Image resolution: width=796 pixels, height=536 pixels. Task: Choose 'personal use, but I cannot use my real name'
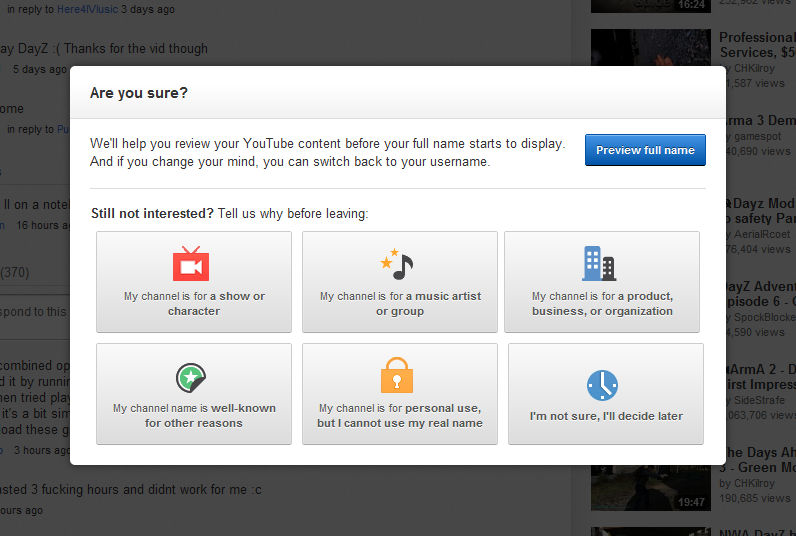(x=400, y=394)
